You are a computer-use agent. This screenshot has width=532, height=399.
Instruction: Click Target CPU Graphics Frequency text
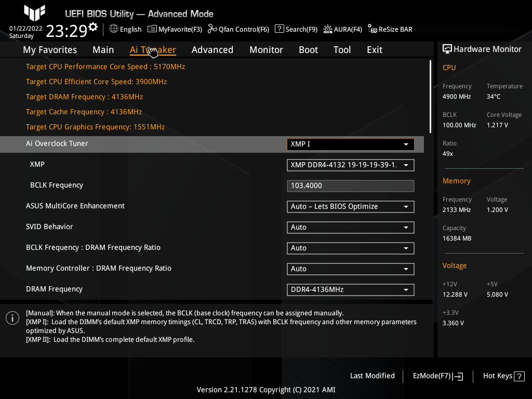pos(96,127)
